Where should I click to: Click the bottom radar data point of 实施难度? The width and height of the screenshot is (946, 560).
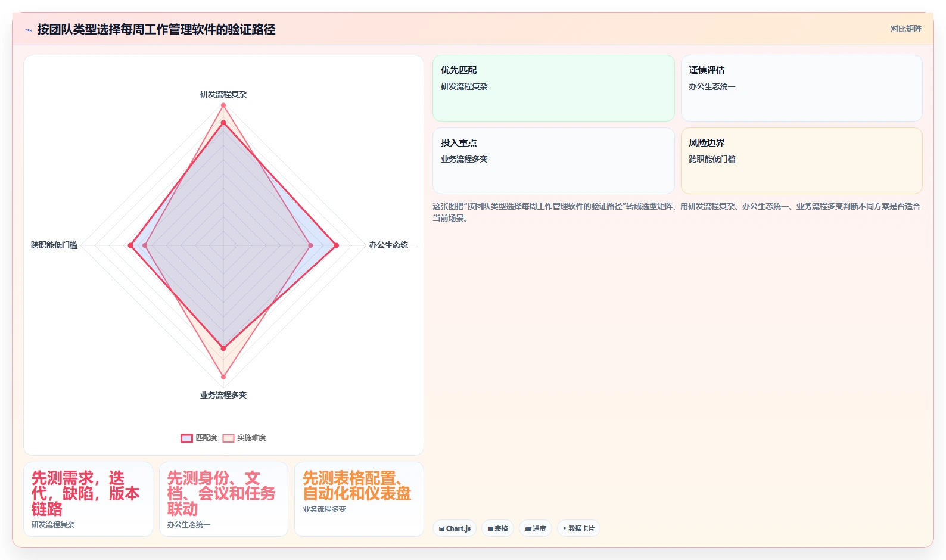[x=223, y=377]
